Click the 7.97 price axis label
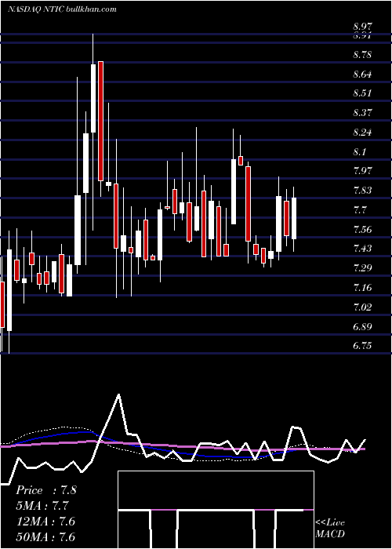The image size is (392, 549). click(362, 171)
